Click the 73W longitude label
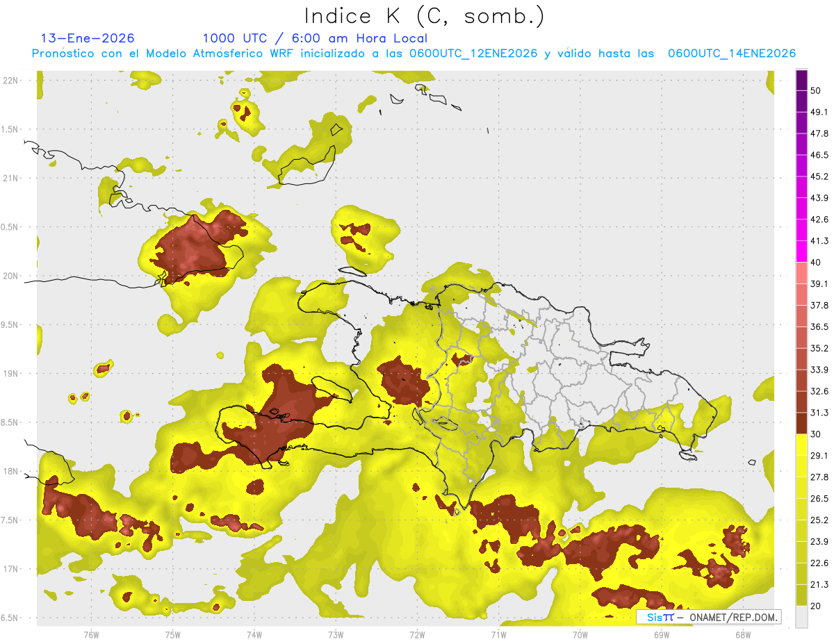Image resolution: width=834 pixels, height=644 pixels. [336, 635]
